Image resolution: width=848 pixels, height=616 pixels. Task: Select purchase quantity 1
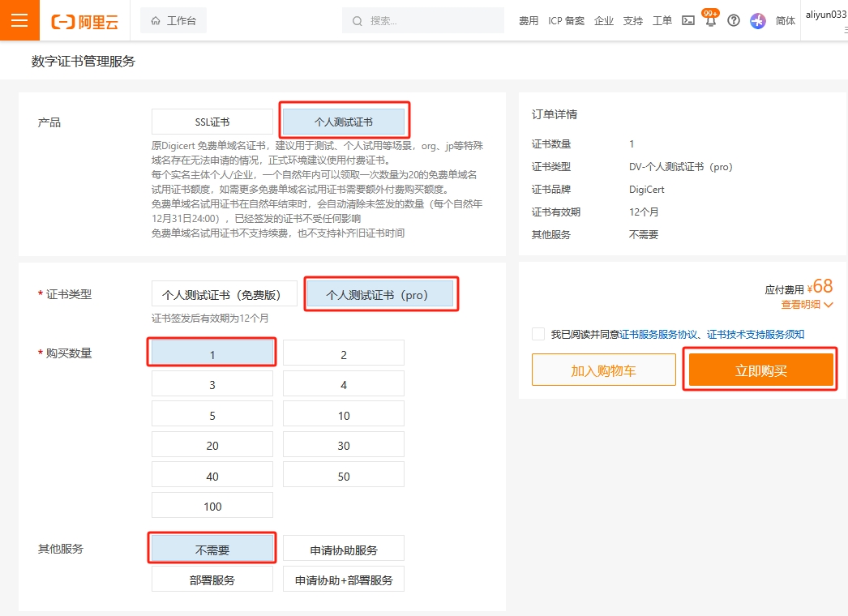click(x=212, y=353)
